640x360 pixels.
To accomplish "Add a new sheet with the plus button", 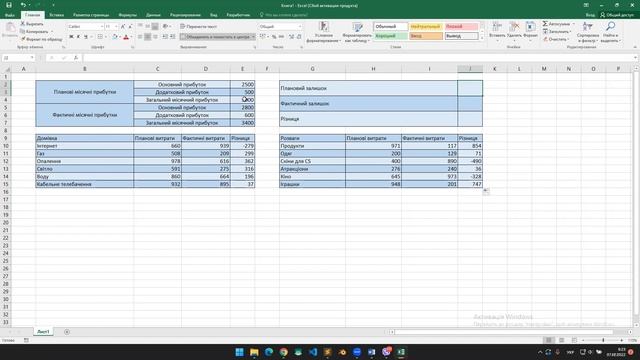I will [x=67, y=332].
